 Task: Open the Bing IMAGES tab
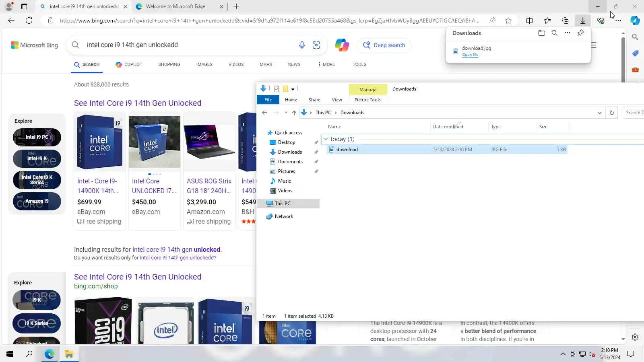pyautogui.click(x=204, y=64)
